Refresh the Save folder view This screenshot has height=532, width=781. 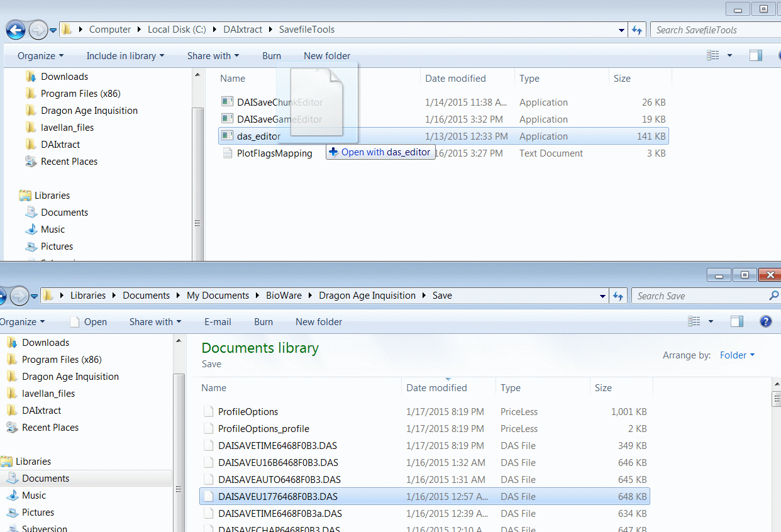click(x=618, y=296)
